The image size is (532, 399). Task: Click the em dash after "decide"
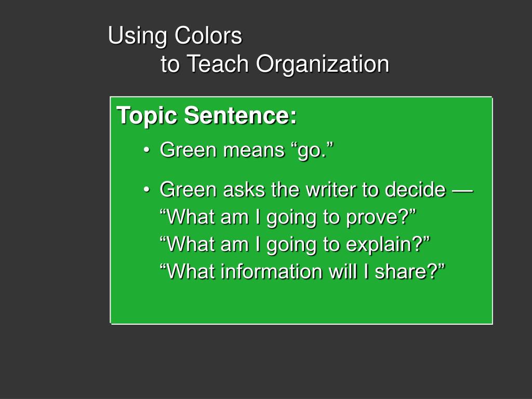(462, 191)
